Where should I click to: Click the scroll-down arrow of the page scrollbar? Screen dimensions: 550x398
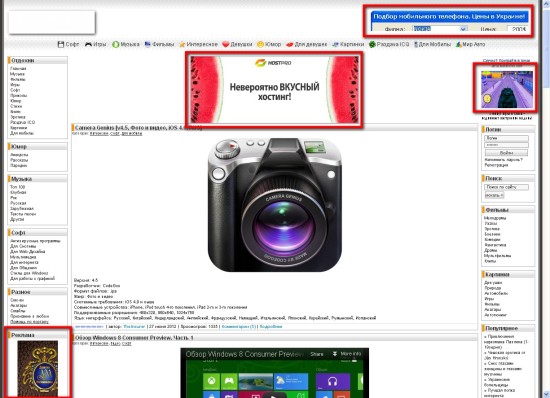pos(546,394)
